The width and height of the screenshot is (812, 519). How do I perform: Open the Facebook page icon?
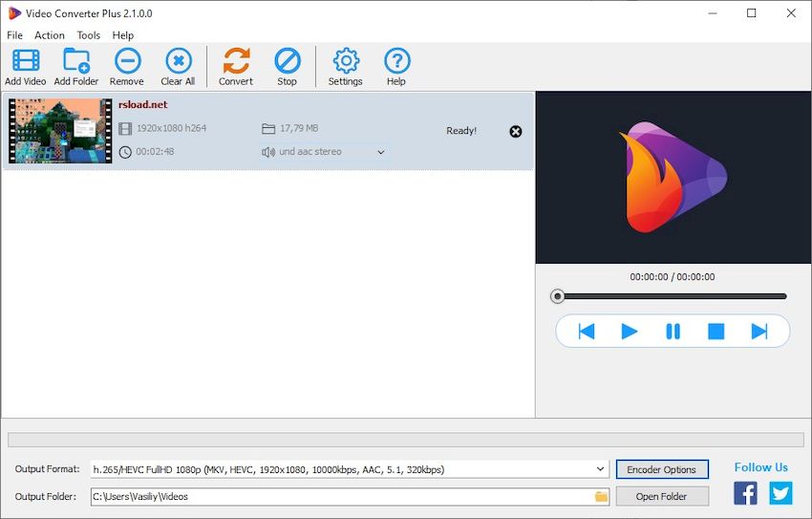(x=745, y=492)
